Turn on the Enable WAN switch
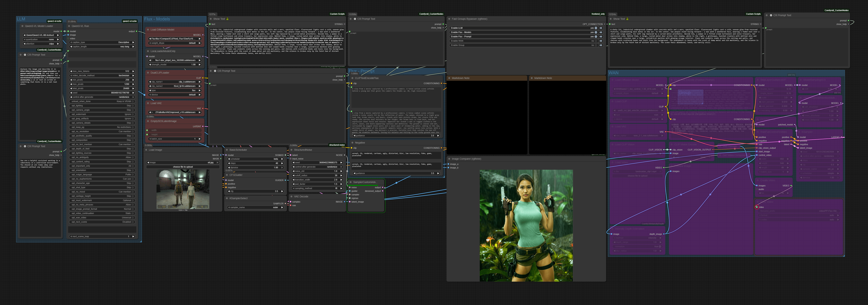Screen dimensions: 868x305 pyautogui.click(x=595, y=41)
